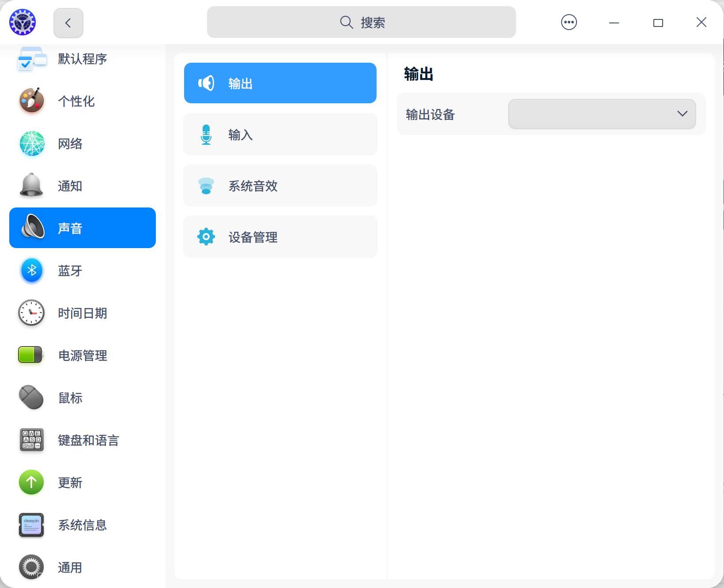Expand the 输出设备 output device dropdown
The width and height of the screenshot is (724, 588).
(601, 114)
